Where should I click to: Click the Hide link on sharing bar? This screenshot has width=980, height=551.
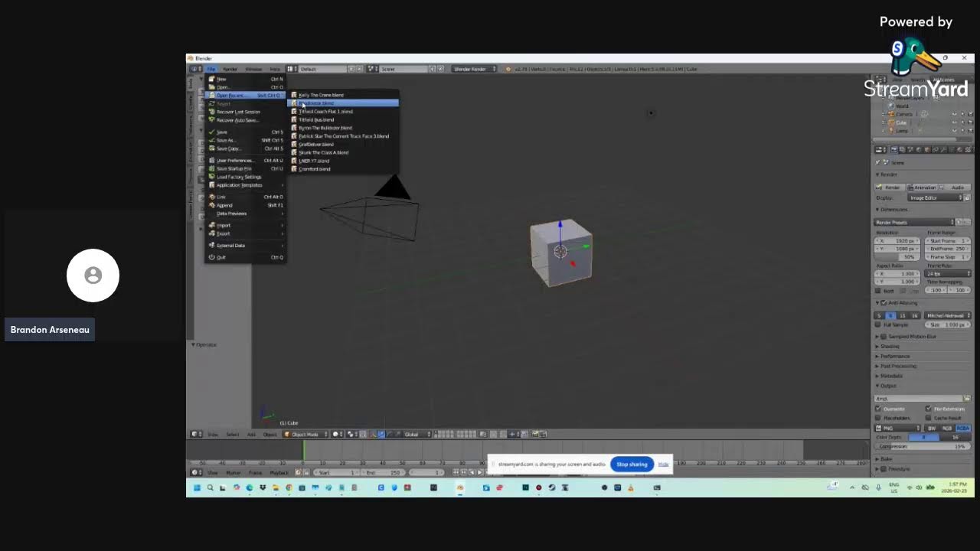[663, 465]
